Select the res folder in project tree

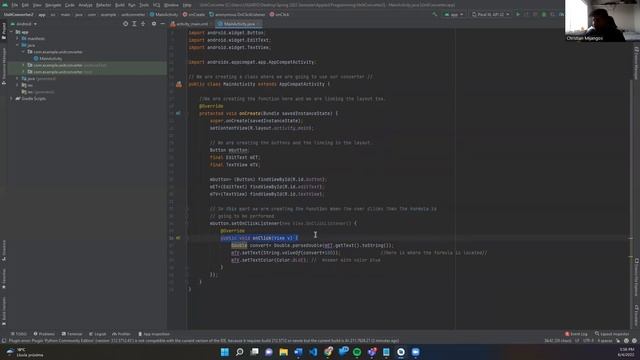pos(27,85)
